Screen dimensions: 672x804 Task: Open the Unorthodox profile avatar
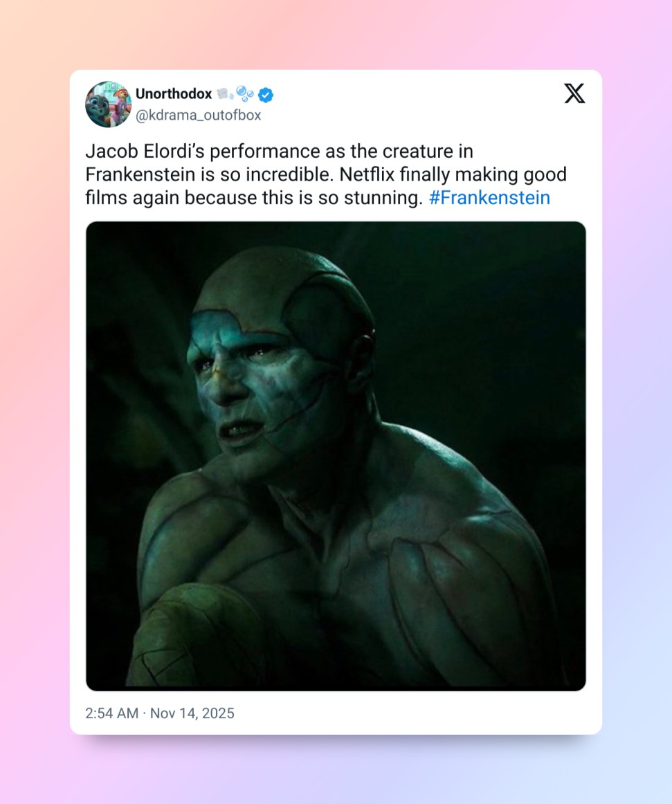(x=108, y=104)
